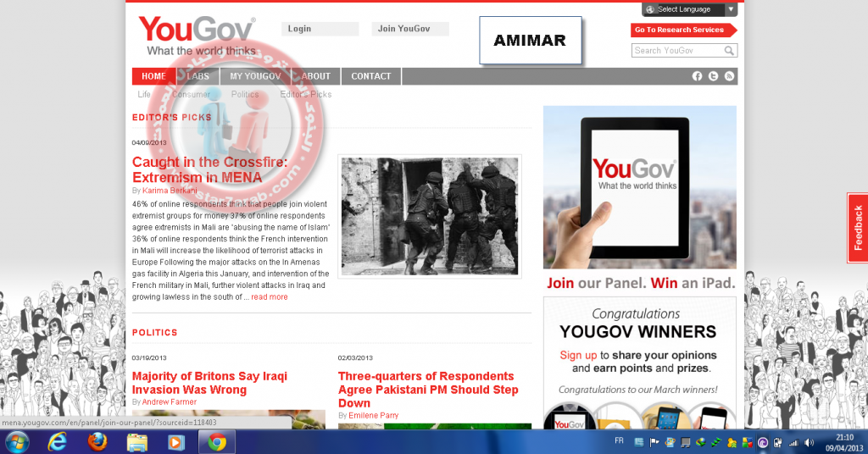Open the RSS feed icon
The height and width of the screenshot is (454, 868).
click(x=729, y=76)
